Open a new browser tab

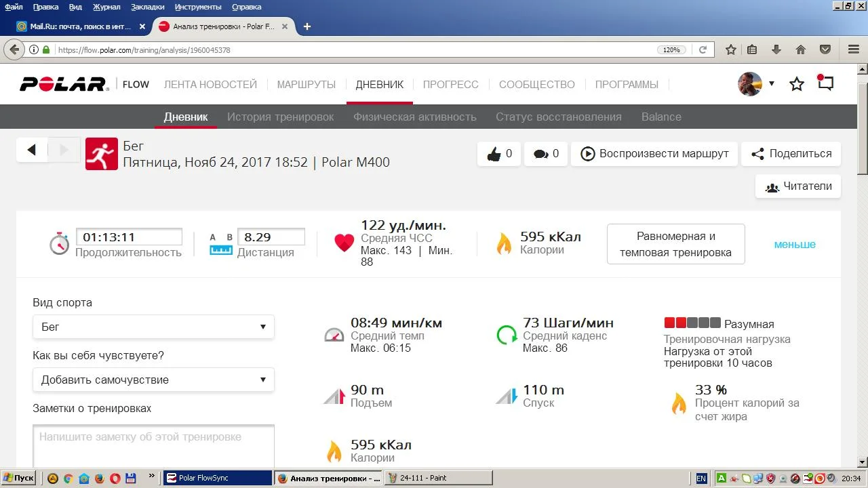pos(307,26)
